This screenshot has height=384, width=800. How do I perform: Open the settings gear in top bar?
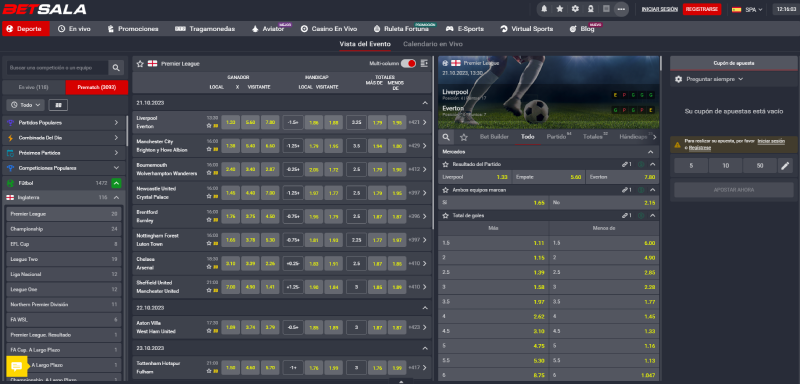pyautogui.click(x=575, y=9)
